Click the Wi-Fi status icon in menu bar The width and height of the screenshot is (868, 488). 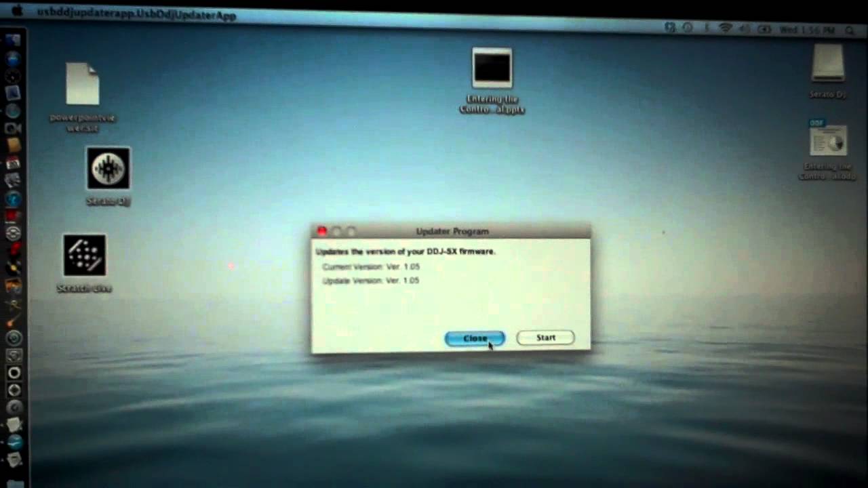(726, 28)
